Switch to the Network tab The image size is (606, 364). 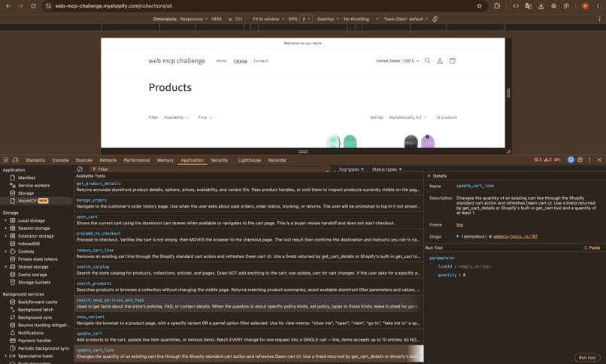(x=108, y=160)
